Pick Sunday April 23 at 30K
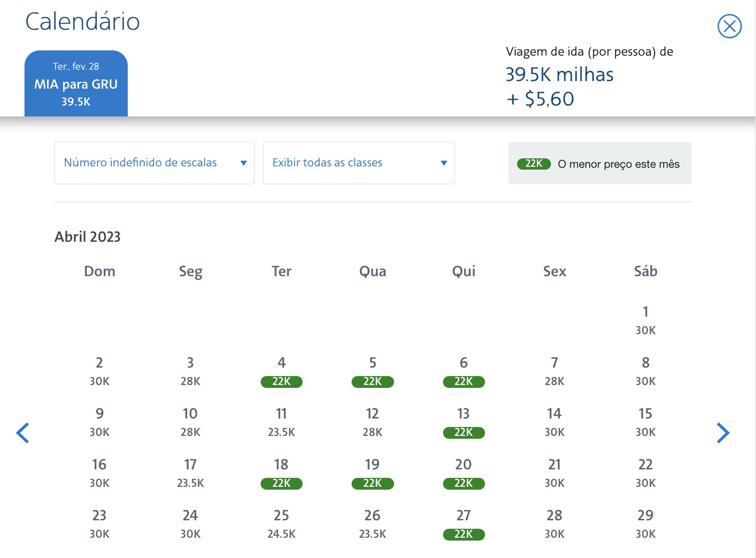Screen dimensions: 756x558 point(99,524)
